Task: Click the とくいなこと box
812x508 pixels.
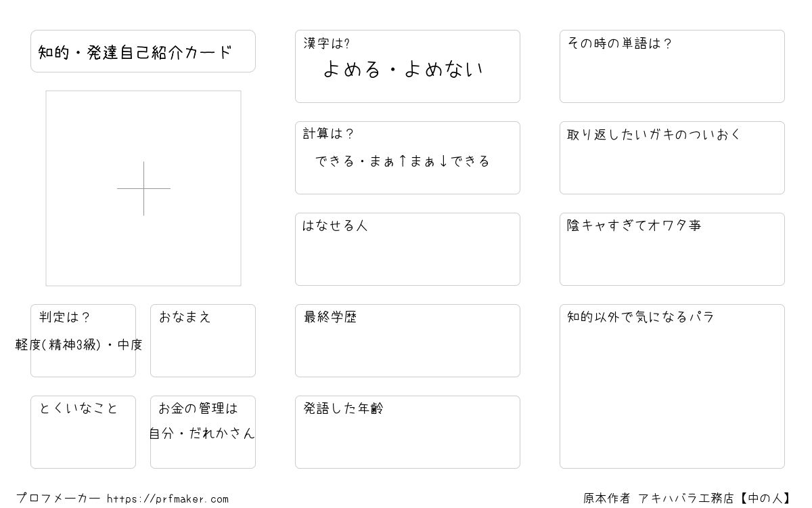Action: click(x=83, y=432)
